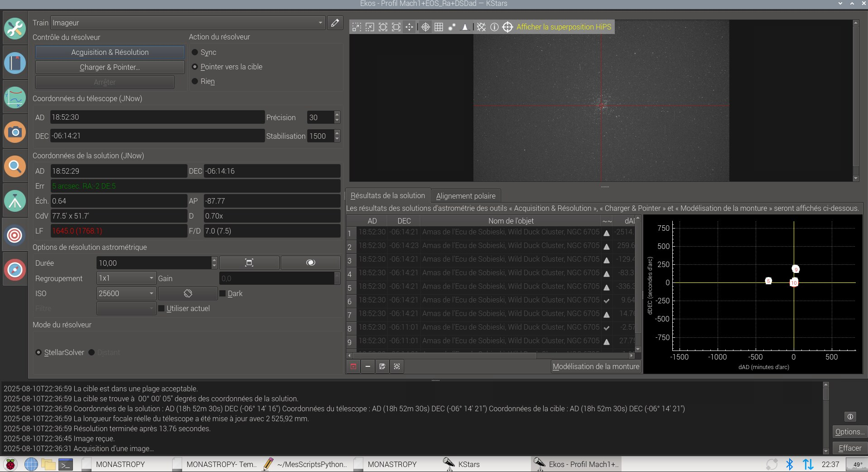The height and width of the screenshot is (472, 868).
Task: Edit optical train with pencil button
Action: pyautogui.click(x=335, y=23)
